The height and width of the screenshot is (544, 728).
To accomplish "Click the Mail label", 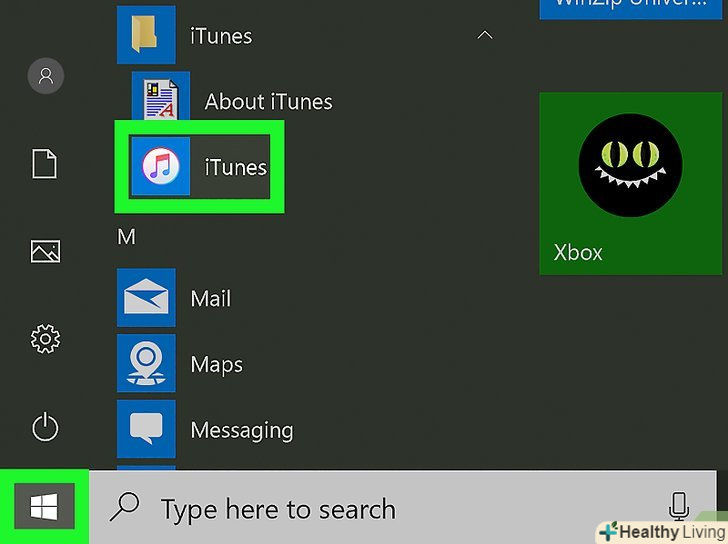I will 210,298.
